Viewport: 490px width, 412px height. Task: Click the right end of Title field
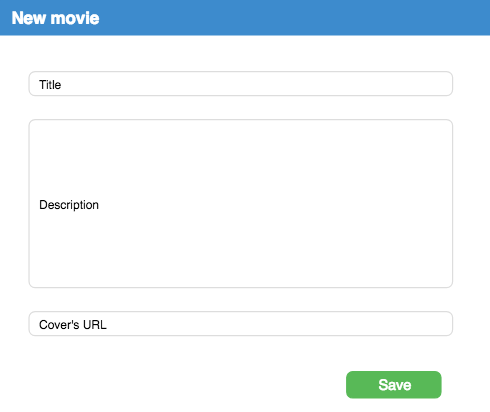click(433, 84)
